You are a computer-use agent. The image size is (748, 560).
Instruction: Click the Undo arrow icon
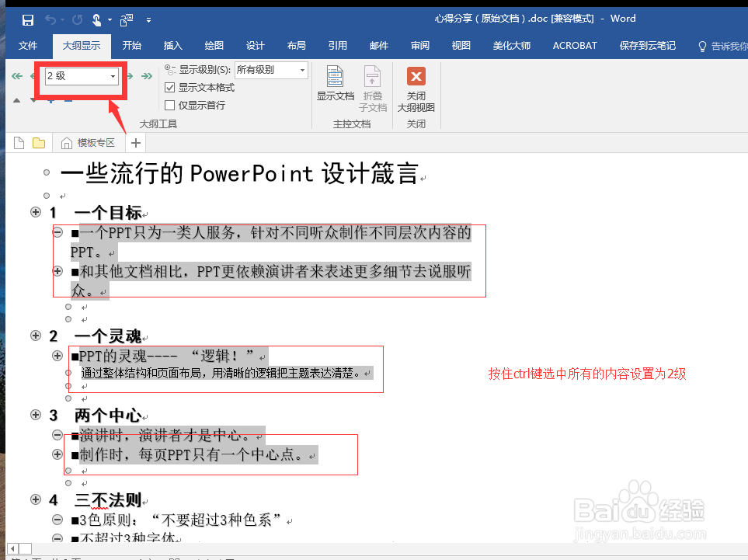click(50, 19)
